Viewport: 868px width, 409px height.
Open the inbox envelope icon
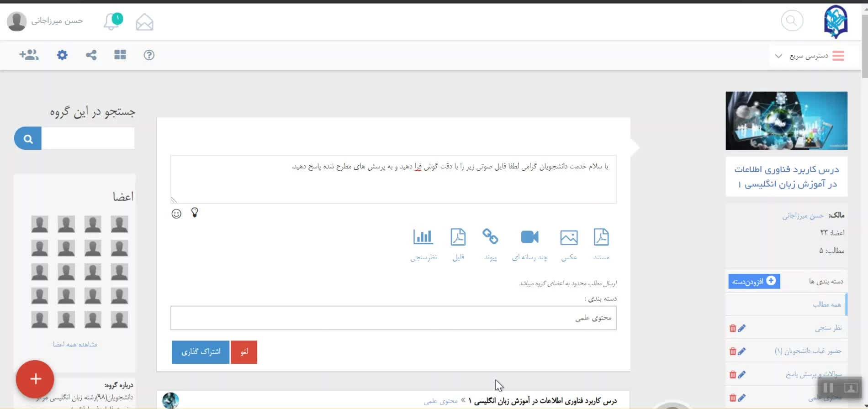[144, 22]
